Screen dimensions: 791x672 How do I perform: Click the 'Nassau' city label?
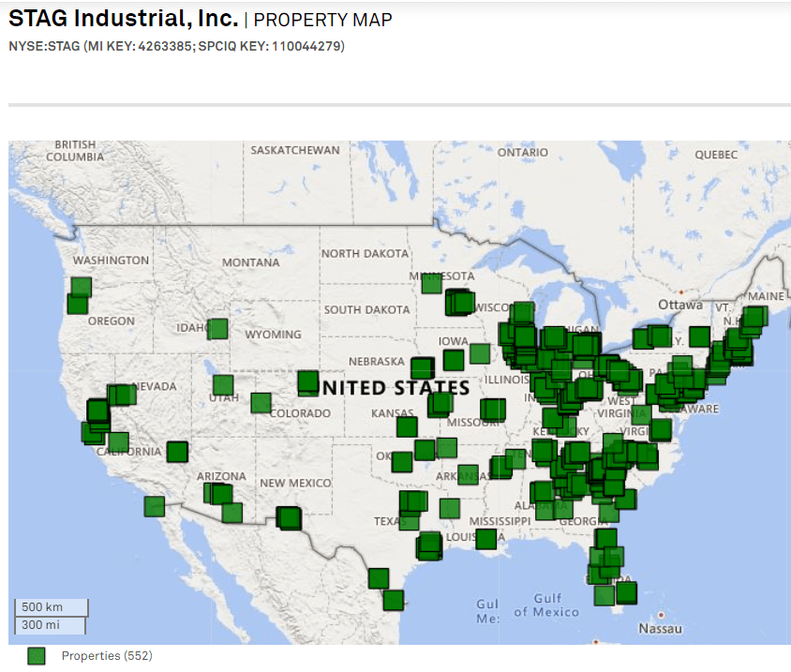(x=661, y=628)
